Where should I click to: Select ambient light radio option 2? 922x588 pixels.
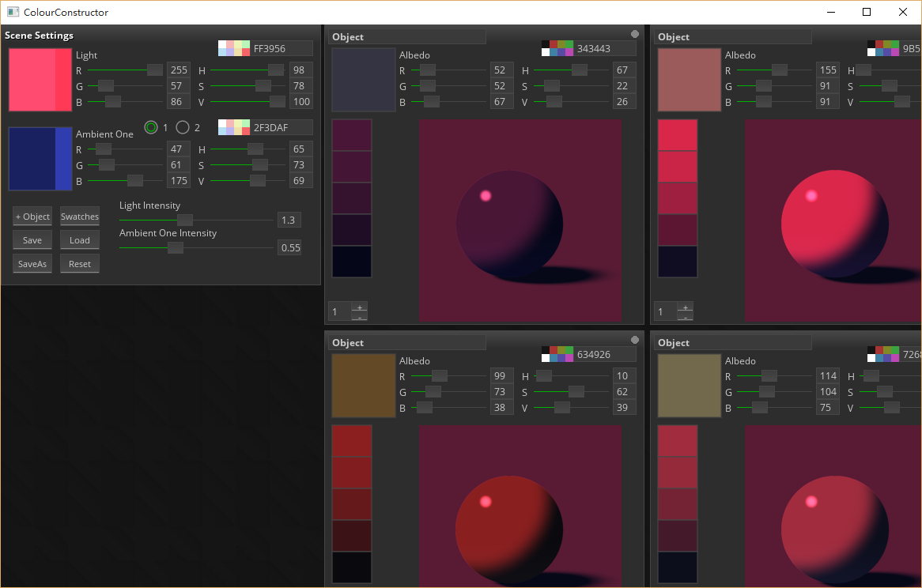[x=183, y=127]
